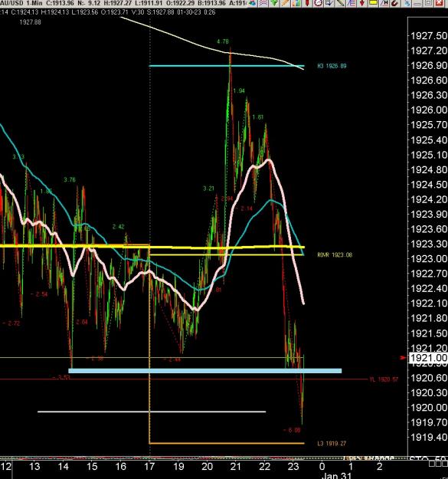Click the multicolored chart-type icon in toolbar

coord(253,3)
